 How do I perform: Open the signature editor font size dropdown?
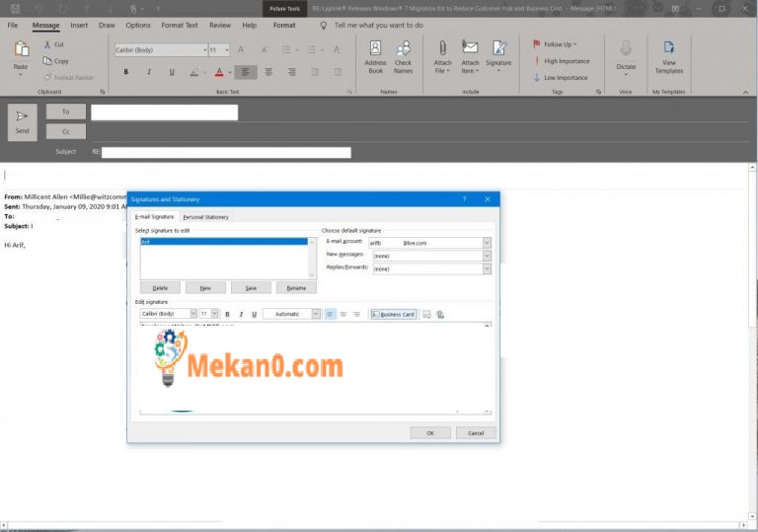214,314
